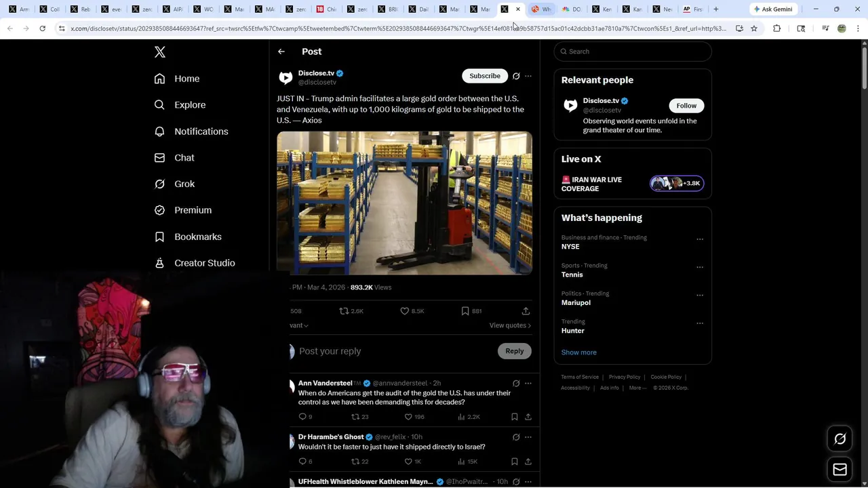Open Bookmarks in sidebar
This screenshot has height=488, width=868.
[188, 237]
